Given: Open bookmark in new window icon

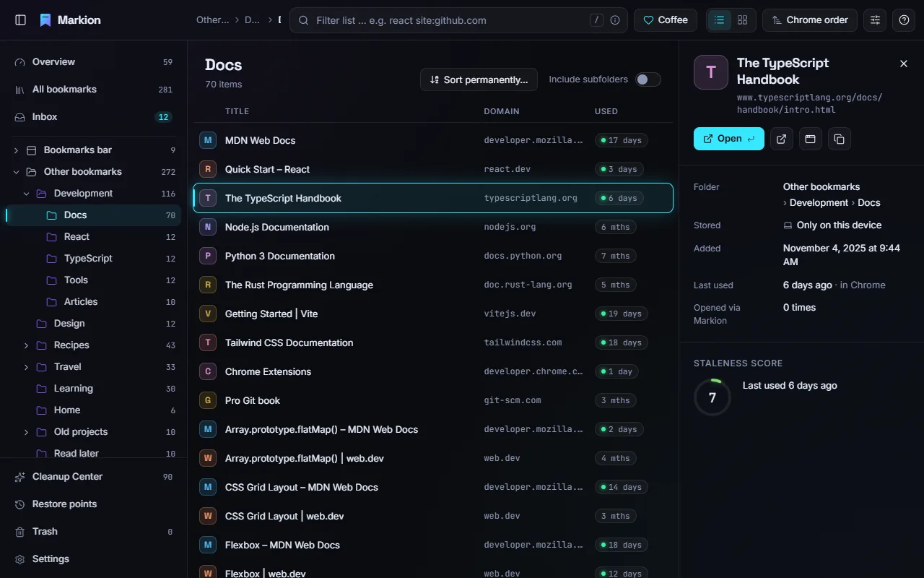Looking at the screenshot, I should click(x=810, y=139).
